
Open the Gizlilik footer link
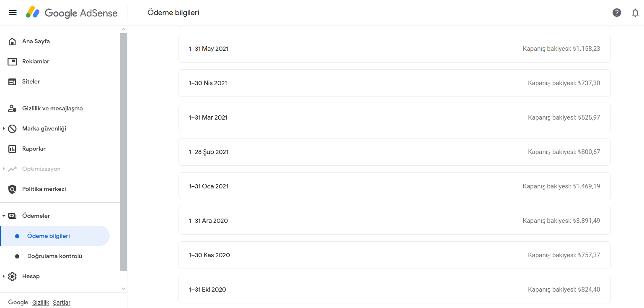(x=41, y=303)
